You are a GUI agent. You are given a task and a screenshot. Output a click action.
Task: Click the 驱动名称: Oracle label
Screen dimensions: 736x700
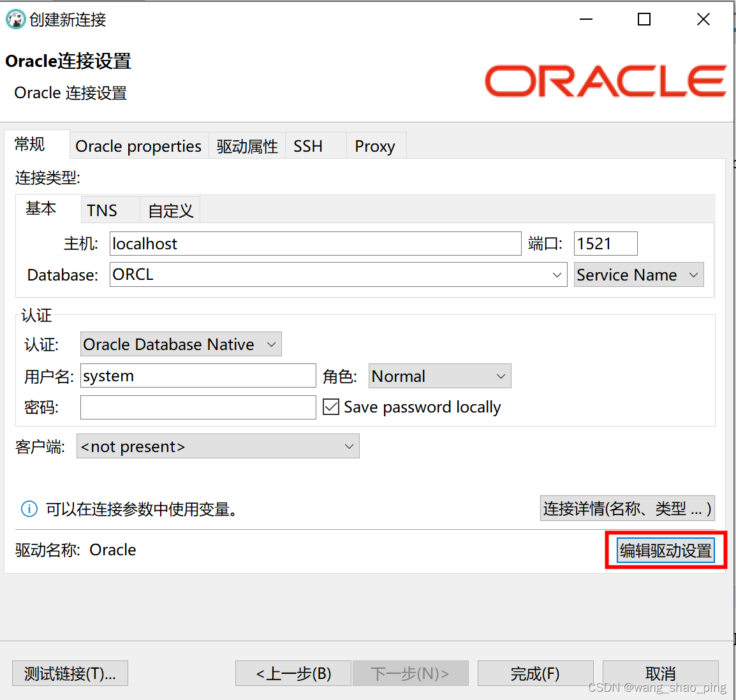(x=75, y=550)
